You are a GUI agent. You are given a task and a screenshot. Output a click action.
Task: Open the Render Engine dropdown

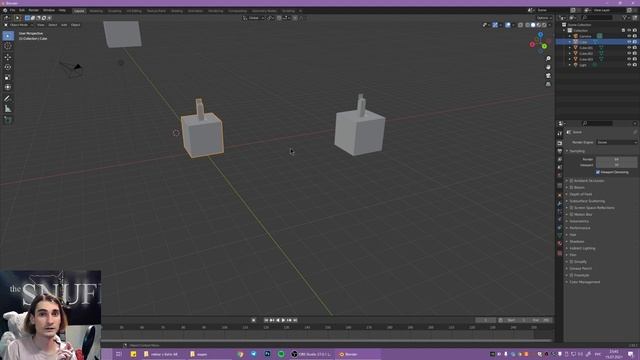click(616, 142)
